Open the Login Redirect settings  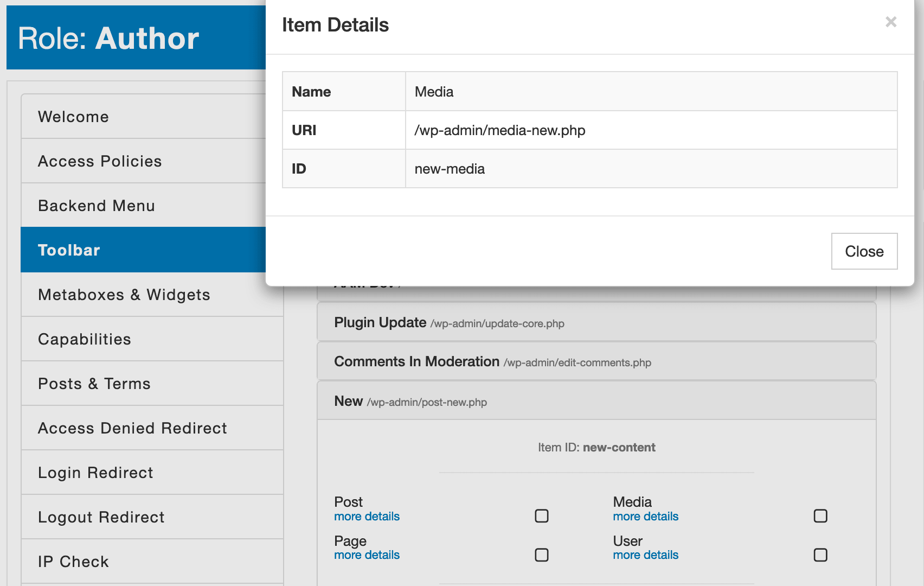click(152, 473)
